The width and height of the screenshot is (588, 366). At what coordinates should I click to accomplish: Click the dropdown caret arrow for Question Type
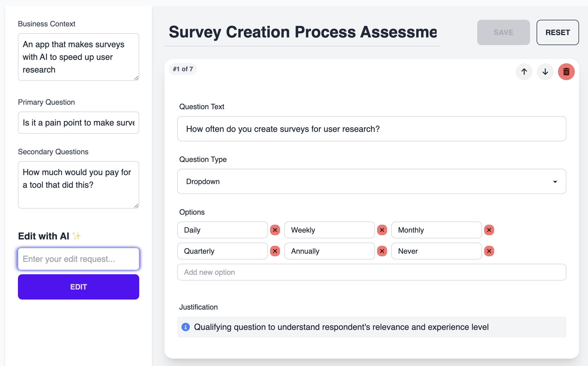pos(555,182)
